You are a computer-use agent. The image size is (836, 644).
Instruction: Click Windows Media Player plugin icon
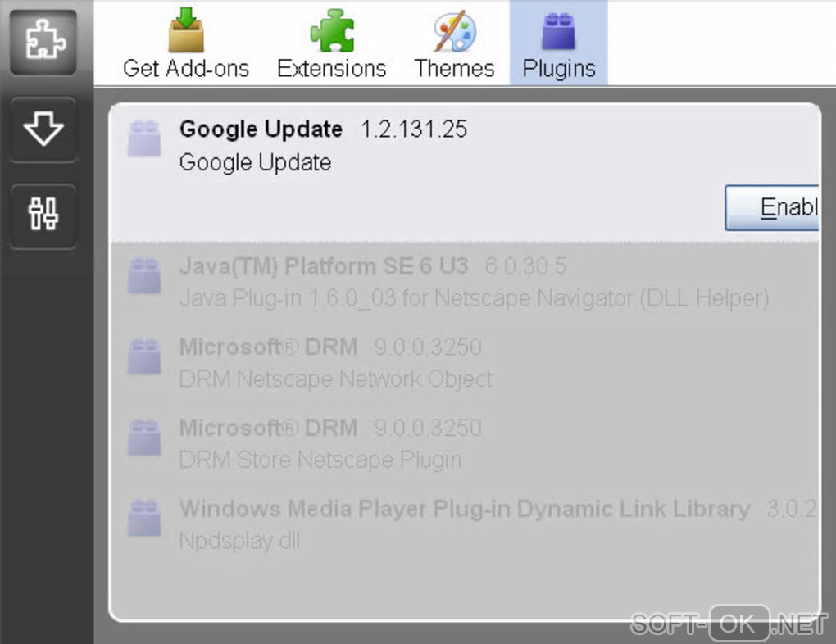coord(144,518)
